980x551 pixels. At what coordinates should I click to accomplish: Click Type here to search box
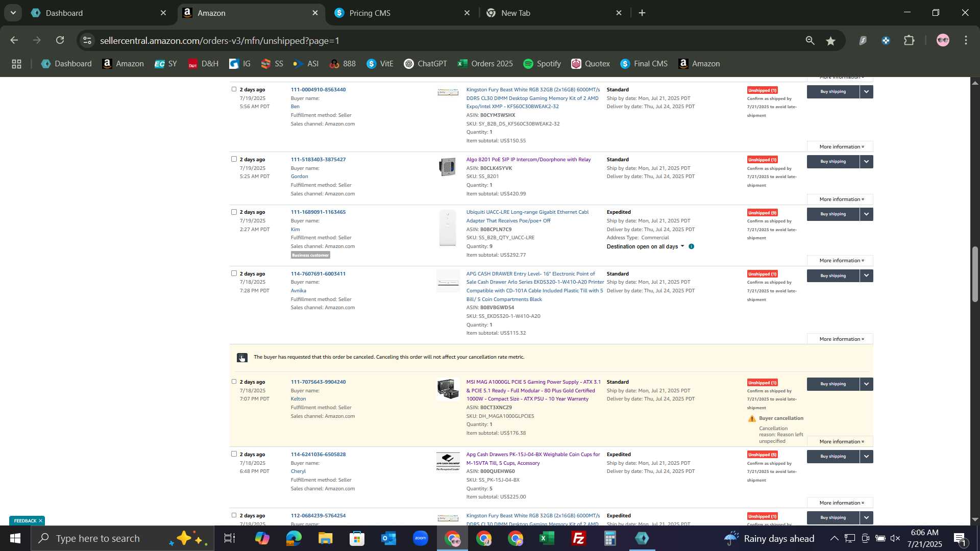click(122, 538)
